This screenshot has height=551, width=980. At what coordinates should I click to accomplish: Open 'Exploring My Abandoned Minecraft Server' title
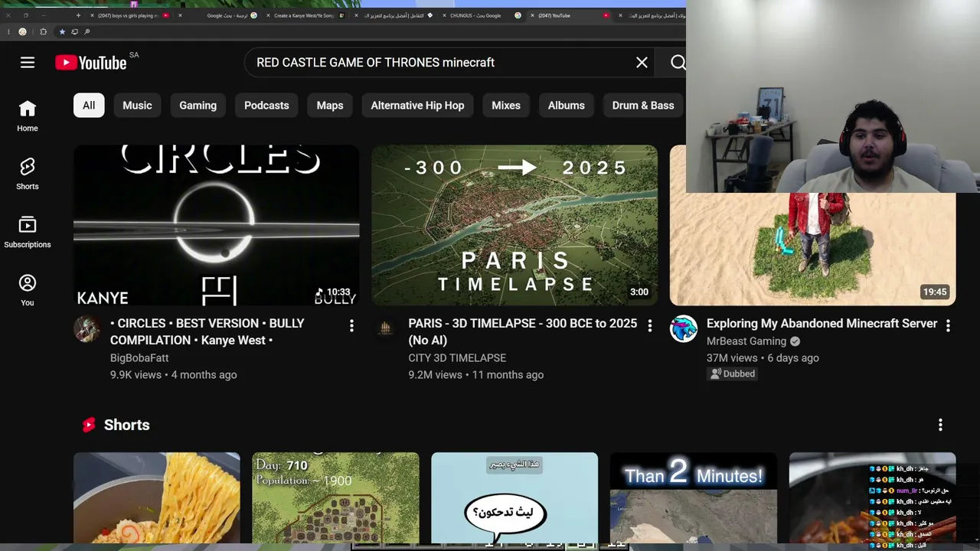[822, 324]
